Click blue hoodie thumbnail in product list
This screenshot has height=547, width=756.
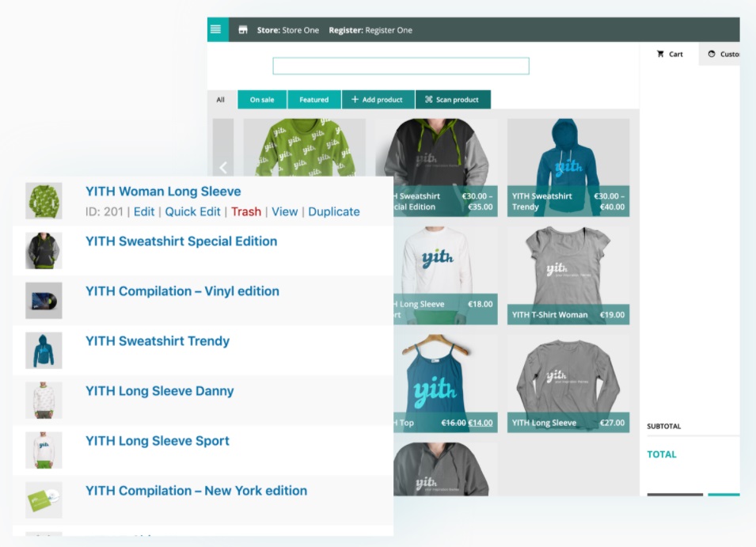[44, 351]
